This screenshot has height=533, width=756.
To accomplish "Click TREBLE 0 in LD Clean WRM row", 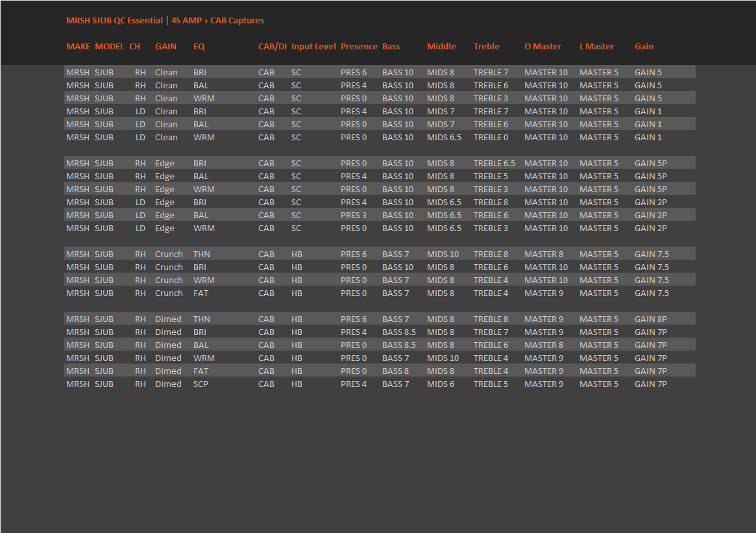I will pyautogui.click(x=491, y=138).
